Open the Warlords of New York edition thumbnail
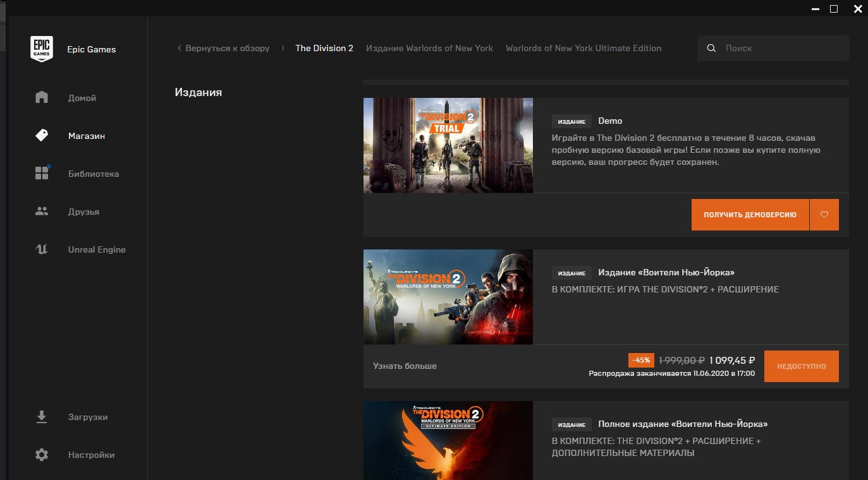Image resolution: width=868 pixels, height=480 pixels. click(448, 297)
